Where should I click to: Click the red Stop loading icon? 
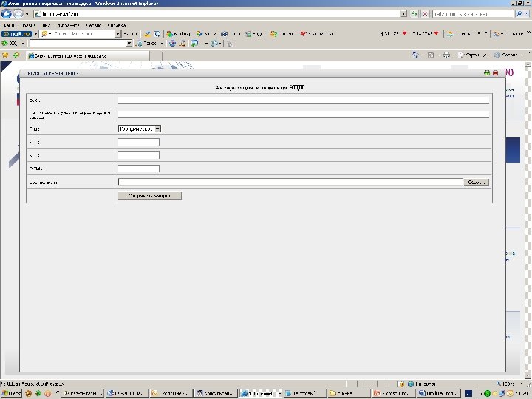coord(425,14)
